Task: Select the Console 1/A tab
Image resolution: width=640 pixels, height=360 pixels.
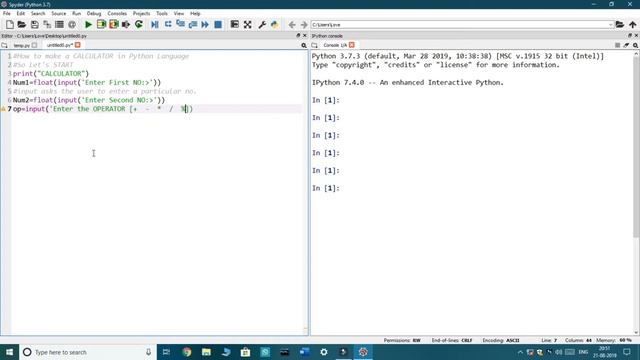Action: coord(335,45)
